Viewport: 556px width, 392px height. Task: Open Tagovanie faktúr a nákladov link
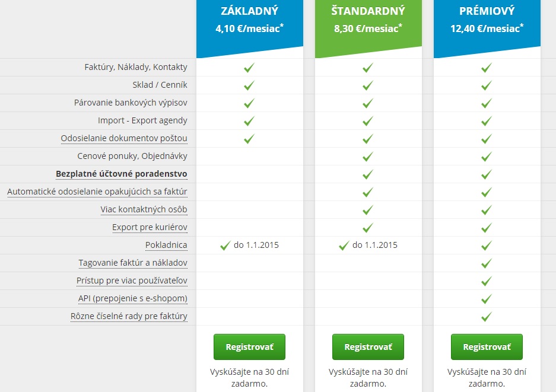pos(132,263)
